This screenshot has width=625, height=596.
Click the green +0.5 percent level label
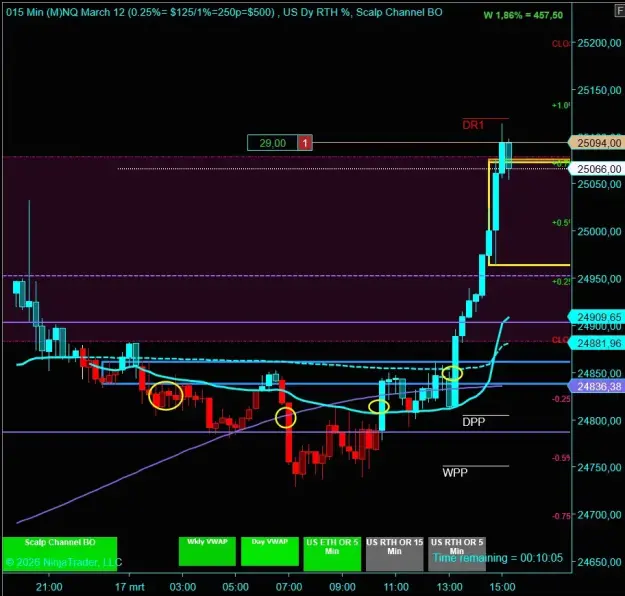click(x=561, y=222)
